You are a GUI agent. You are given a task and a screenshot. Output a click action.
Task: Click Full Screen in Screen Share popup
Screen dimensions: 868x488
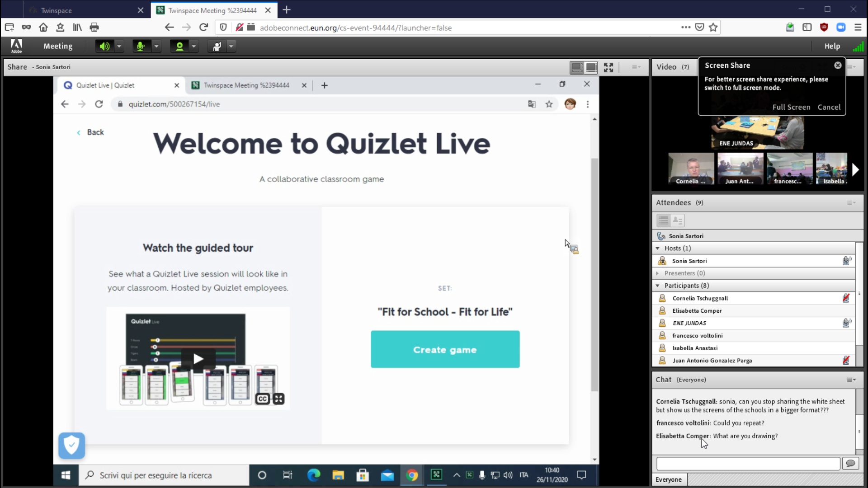point(791,107)
